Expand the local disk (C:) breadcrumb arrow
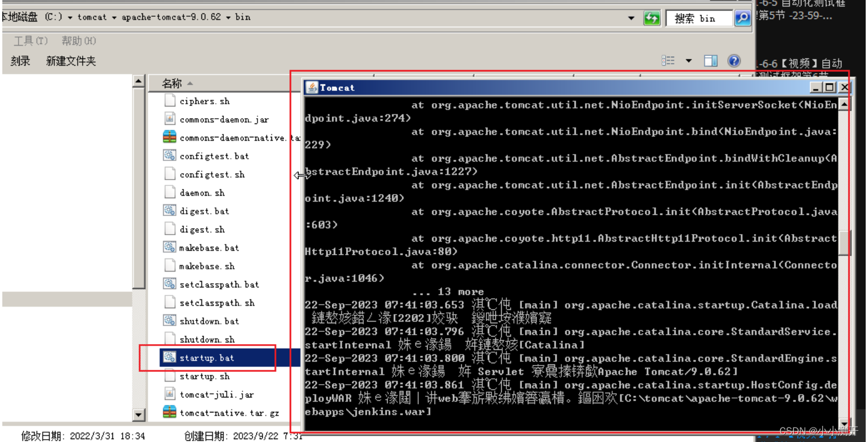This screenshot has width=868, height=442. (70, 17)
